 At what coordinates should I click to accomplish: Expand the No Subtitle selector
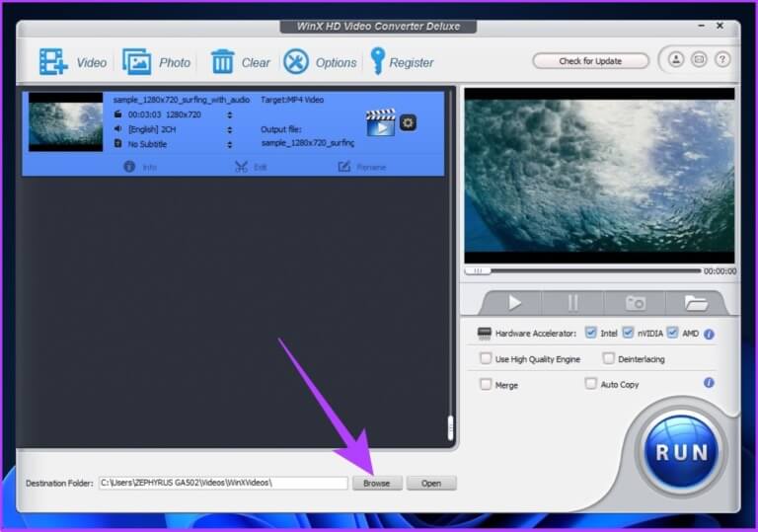point(230,144)
